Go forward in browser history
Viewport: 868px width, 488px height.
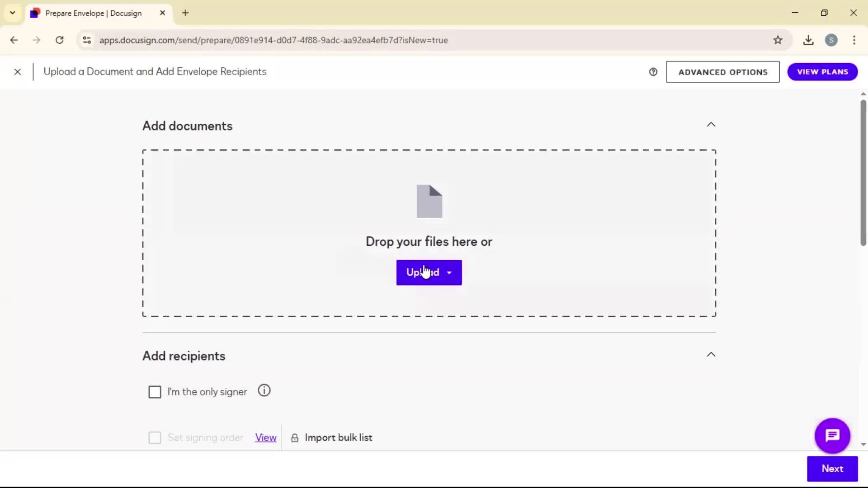pyautogui.click(x=37, y=40)
